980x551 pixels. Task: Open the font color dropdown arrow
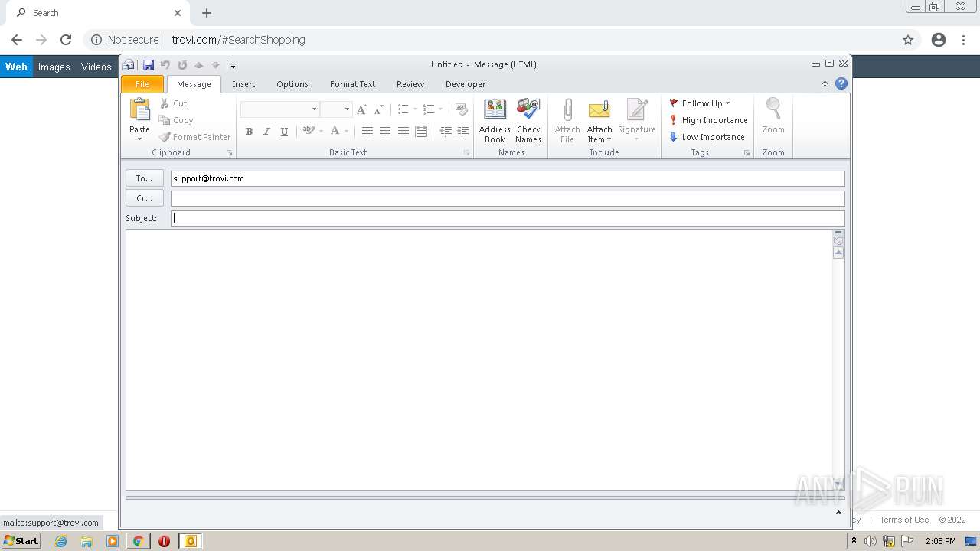pyautogui.click(x=346, y=132)
